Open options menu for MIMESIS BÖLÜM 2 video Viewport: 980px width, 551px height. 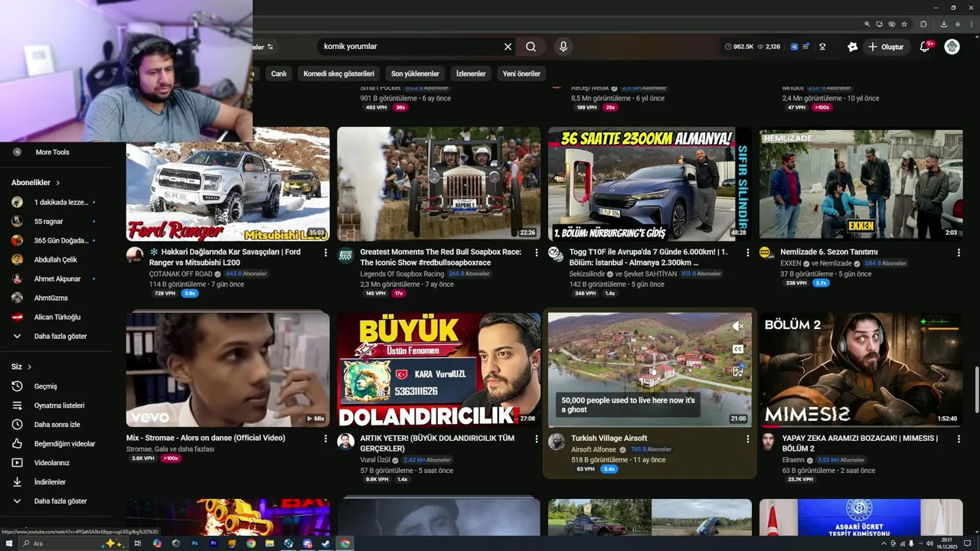pyautogui.click(x=959, y=439)
